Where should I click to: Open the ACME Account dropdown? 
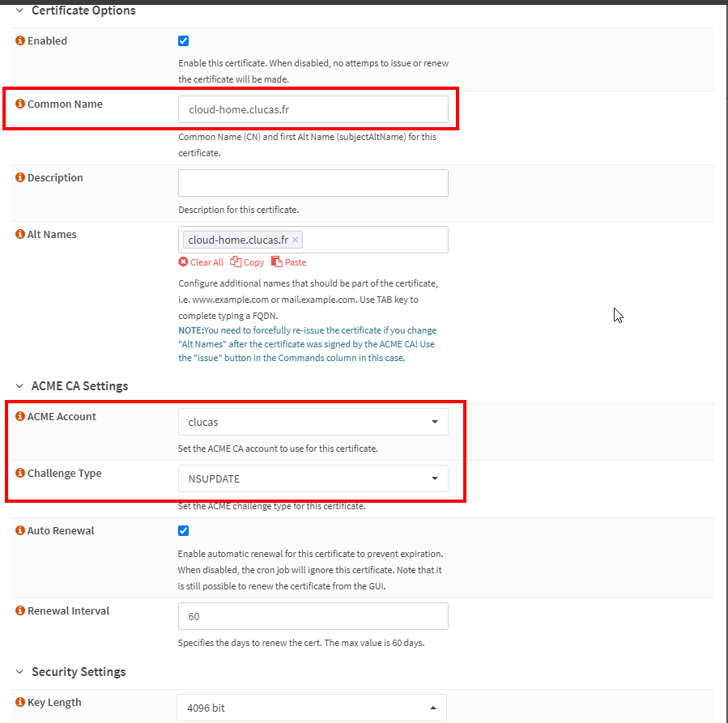[x=313, y=422]
